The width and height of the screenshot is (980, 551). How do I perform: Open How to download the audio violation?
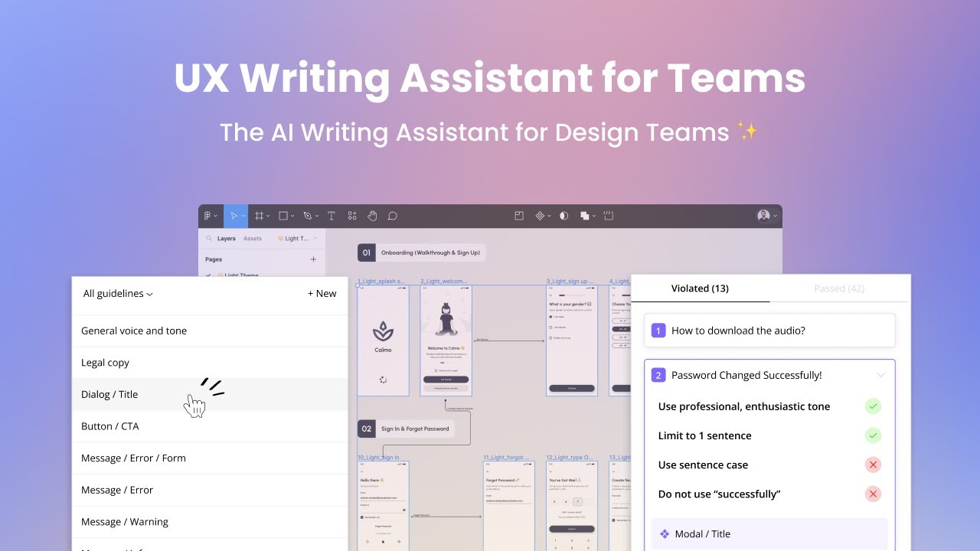pos(769,331)
